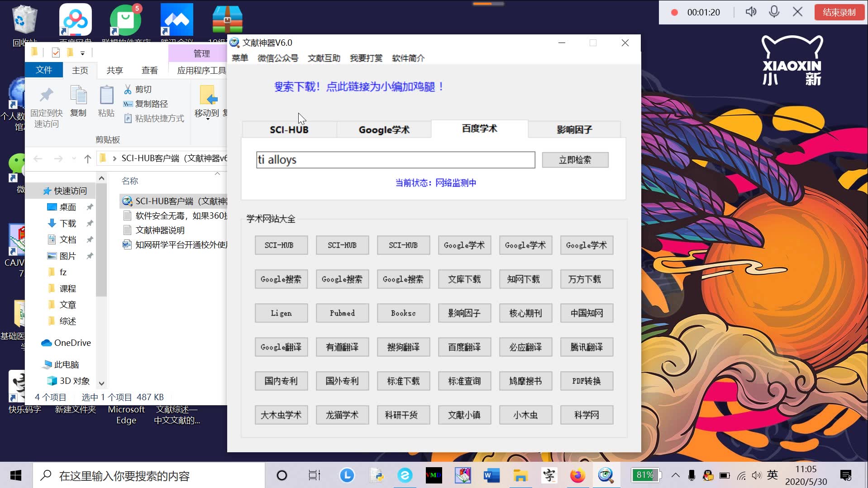Open Firefox from the taskbar

(577, 475)
